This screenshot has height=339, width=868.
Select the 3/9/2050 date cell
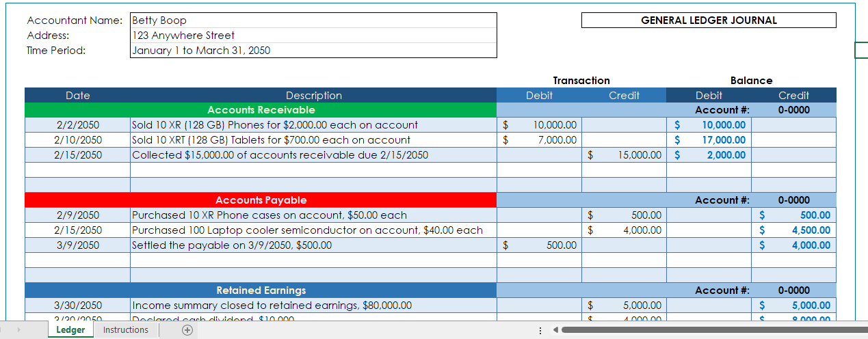(78, 245)
